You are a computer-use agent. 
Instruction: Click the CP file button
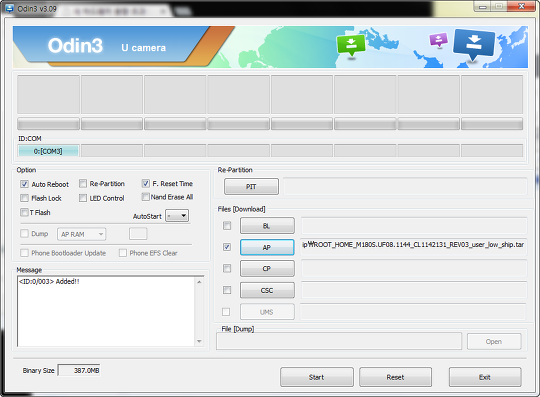point(267,268)
